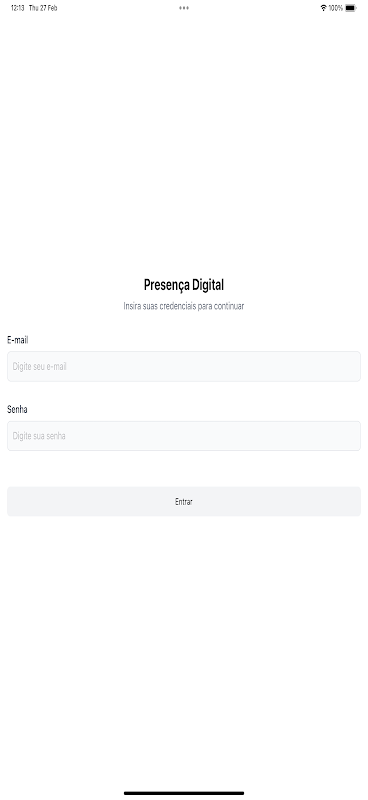Click the Digite sua senha placeholder
The image size is (368, 800).
(39, 436)
